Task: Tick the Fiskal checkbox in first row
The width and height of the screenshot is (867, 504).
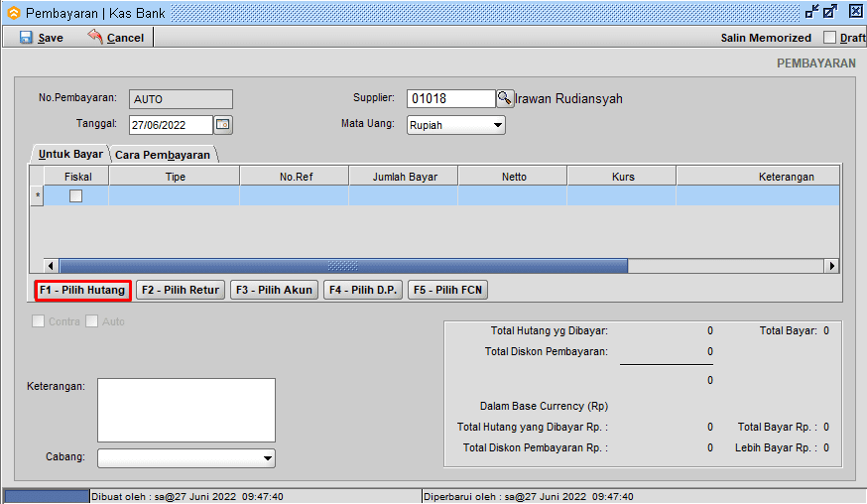Action: coord(75,196)
